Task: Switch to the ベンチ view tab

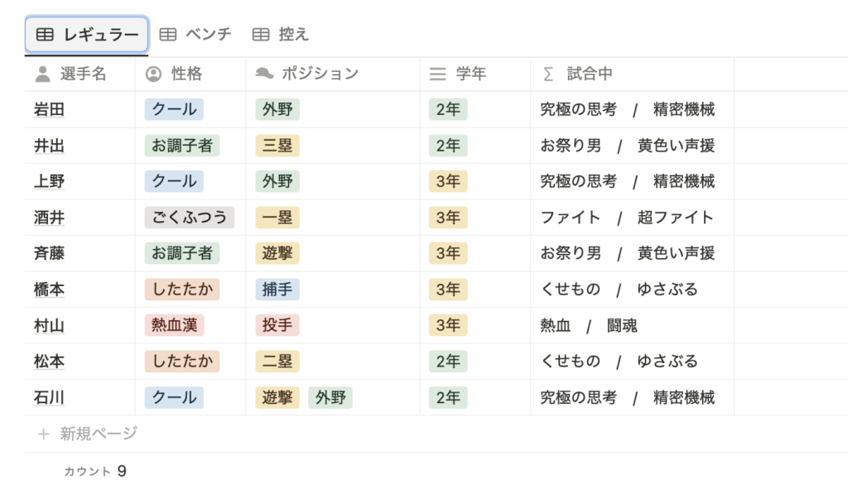Action: pyautogui.click(x=195, y=35)
